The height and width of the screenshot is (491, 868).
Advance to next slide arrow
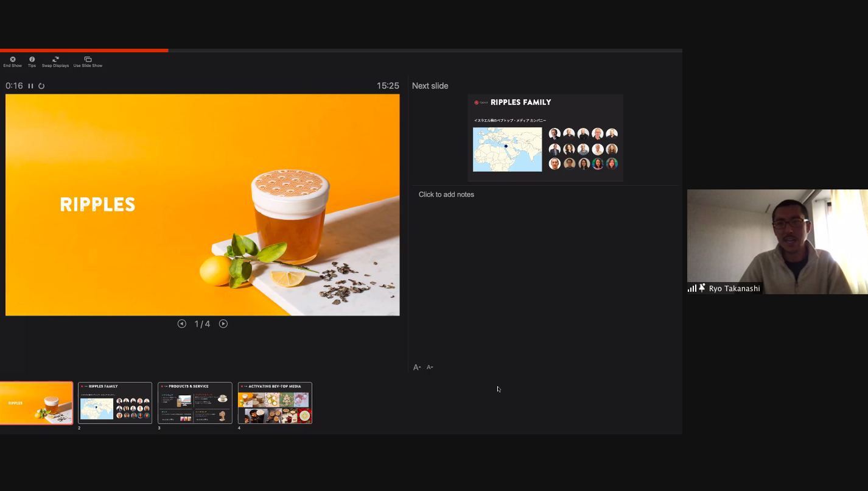[x=223, y=323]
